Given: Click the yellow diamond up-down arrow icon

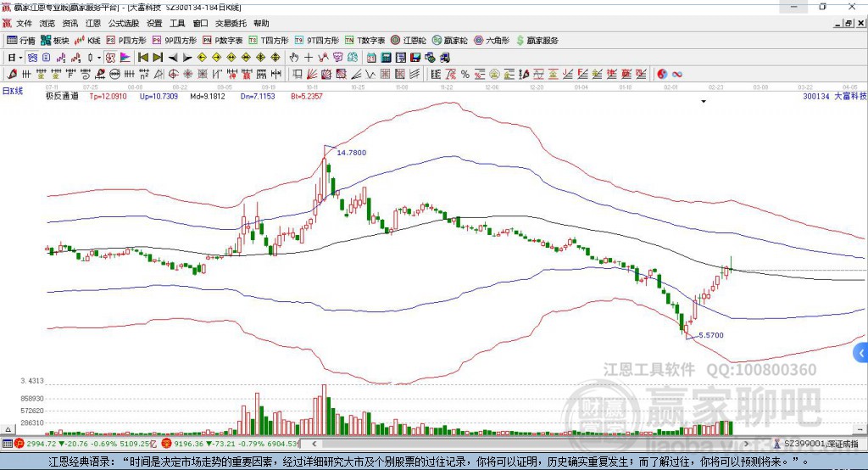Looking at the screenshot, I should pyautogui.click(x=275, y=58).
